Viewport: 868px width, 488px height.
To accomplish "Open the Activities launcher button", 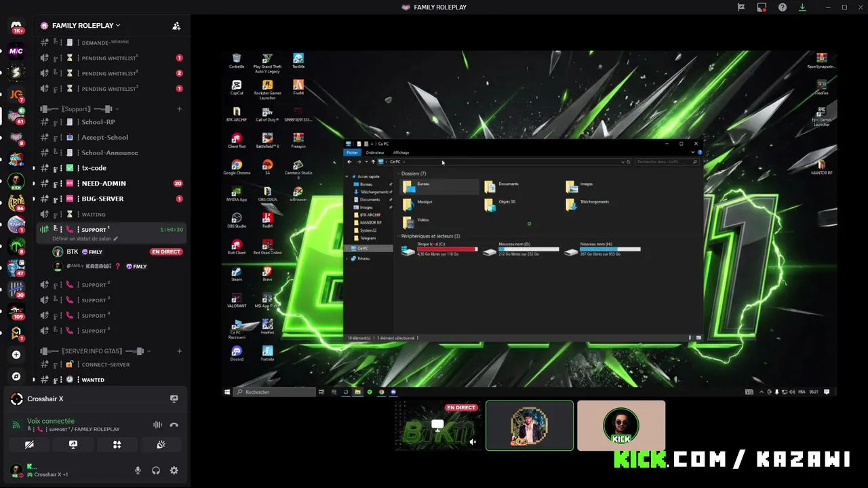I will [x=117, y=445].
